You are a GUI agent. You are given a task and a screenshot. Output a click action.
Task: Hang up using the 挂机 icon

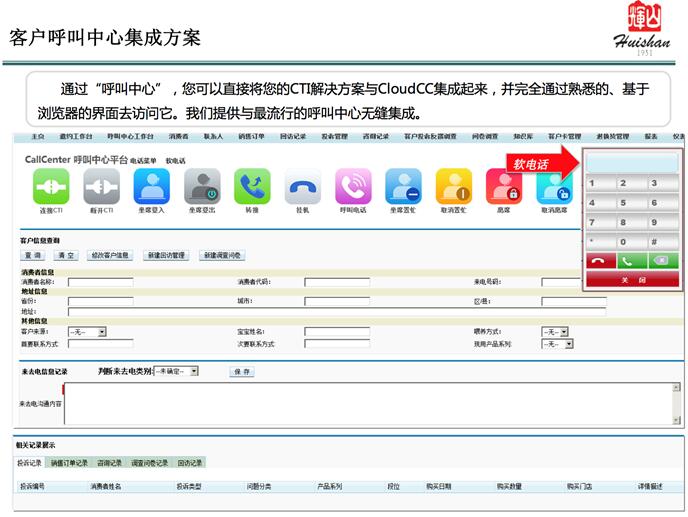(302, 186)
